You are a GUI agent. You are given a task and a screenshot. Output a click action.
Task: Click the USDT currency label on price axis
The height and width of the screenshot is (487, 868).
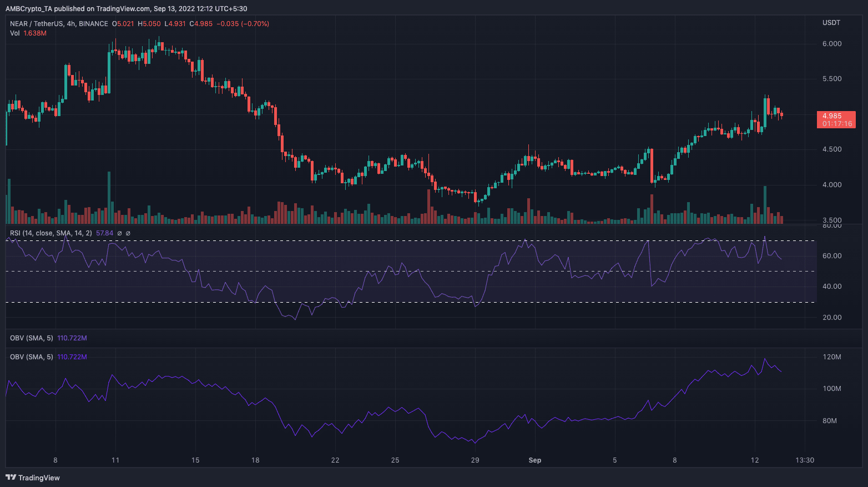831,23
